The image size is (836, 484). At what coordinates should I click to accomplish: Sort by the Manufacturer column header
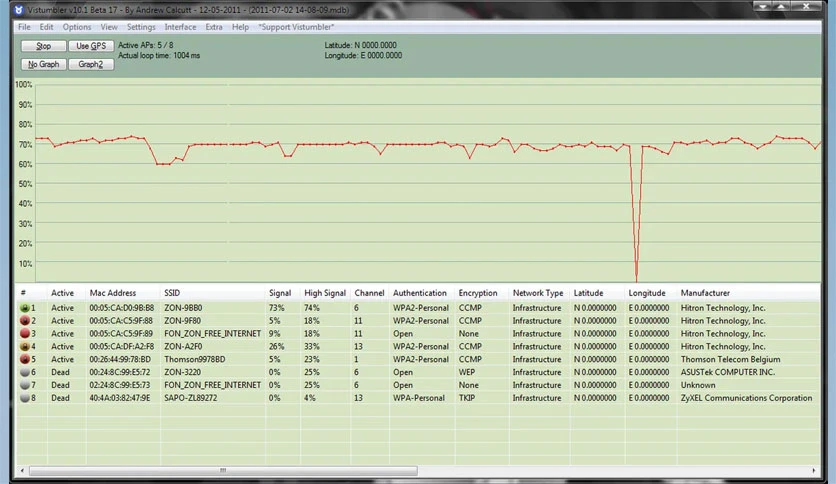749,293
